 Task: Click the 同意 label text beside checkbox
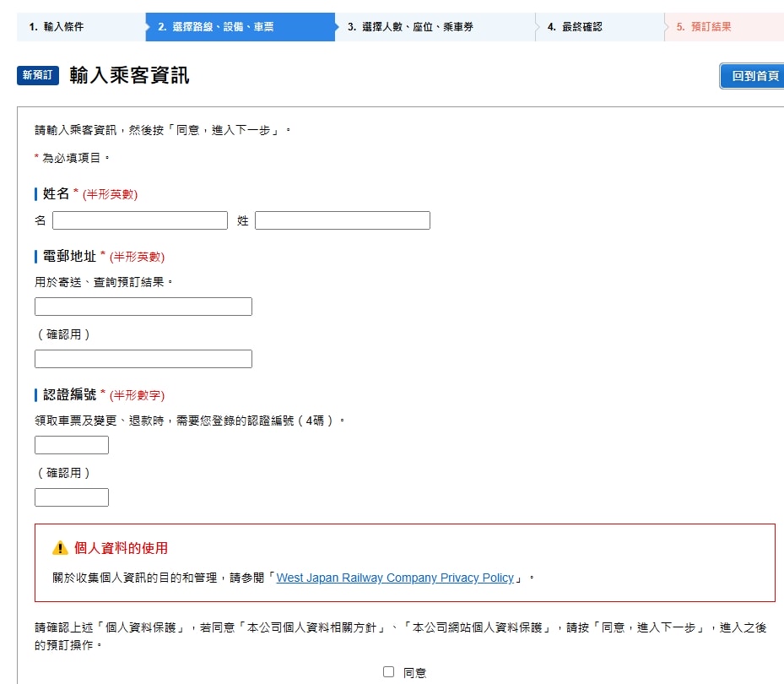[414, 673]
